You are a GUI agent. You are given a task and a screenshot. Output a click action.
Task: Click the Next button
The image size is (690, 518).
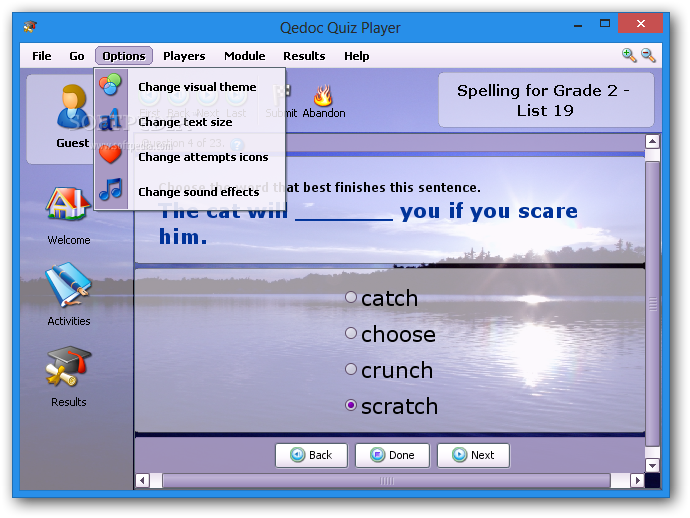click(x=473, y=455)
